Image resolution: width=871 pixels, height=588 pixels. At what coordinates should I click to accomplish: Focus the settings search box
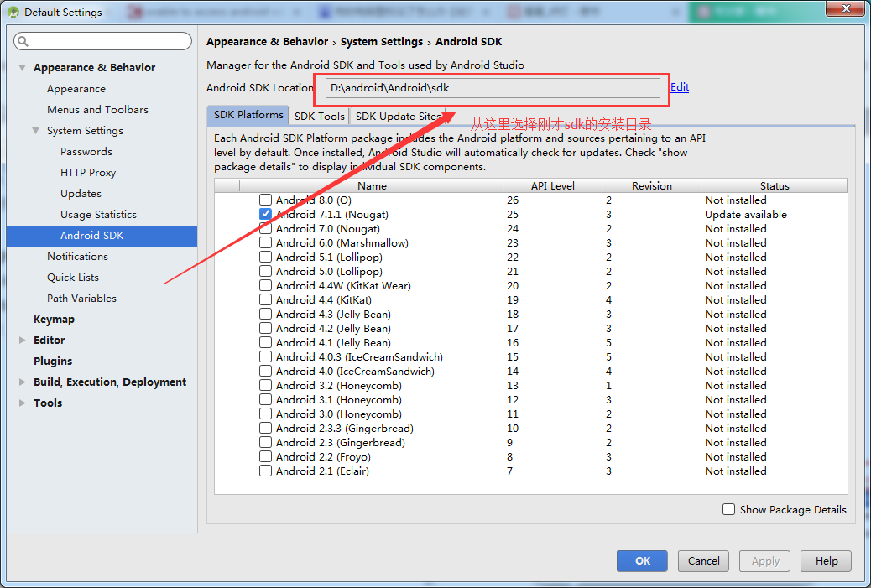pos(102,41)
